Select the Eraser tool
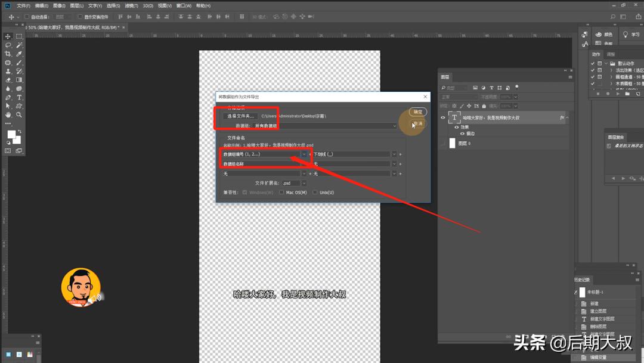644x363 pixels. 8,80
